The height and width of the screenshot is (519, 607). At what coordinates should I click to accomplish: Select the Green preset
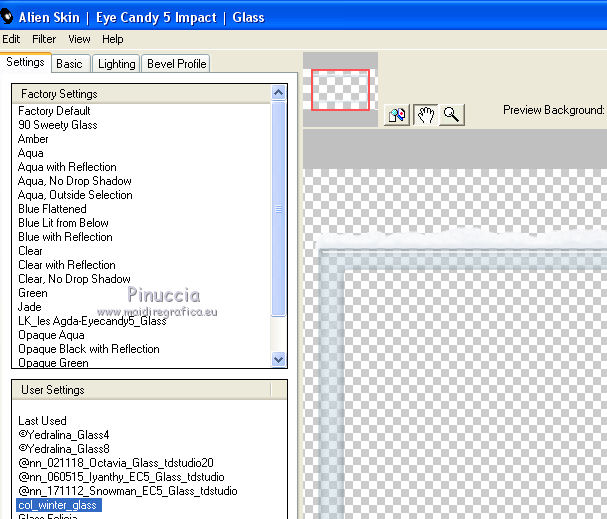point(33,293)
